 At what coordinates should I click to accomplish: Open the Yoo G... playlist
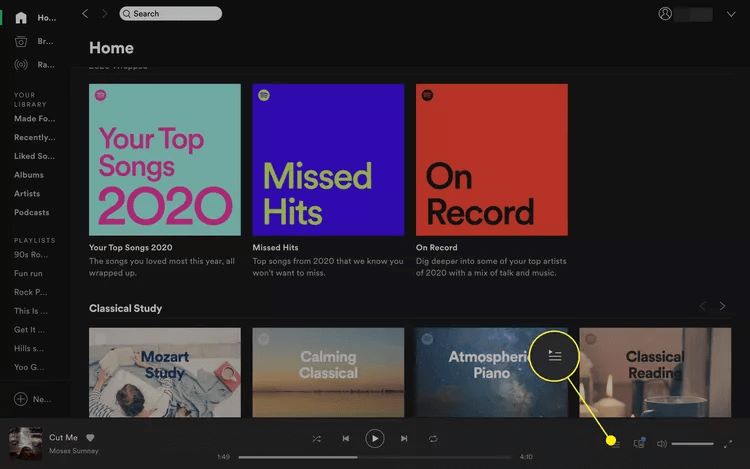(29, 367)
